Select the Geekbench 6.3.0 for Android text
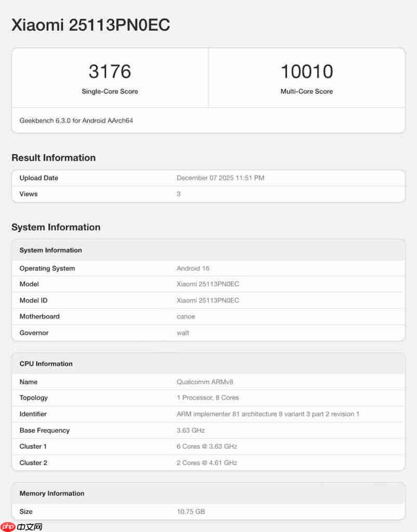This screenshot has height=532, width=417. point(76,120)
